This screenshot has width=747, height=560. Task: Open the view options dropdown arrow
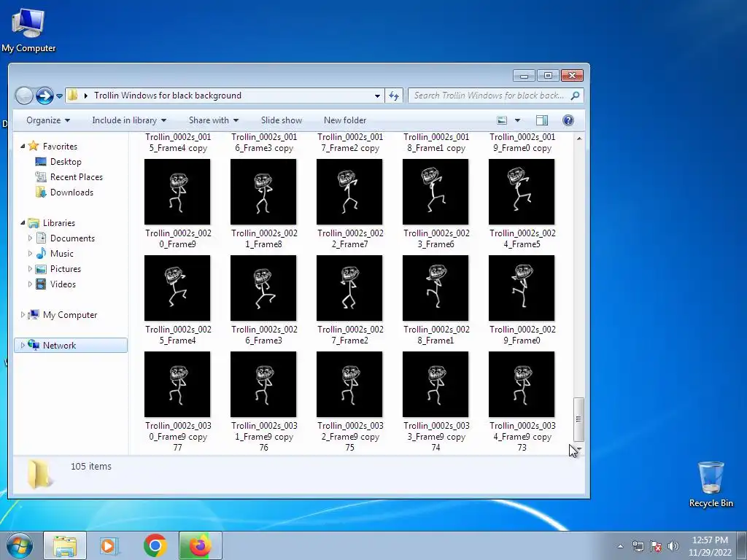[x=517, y=120]
